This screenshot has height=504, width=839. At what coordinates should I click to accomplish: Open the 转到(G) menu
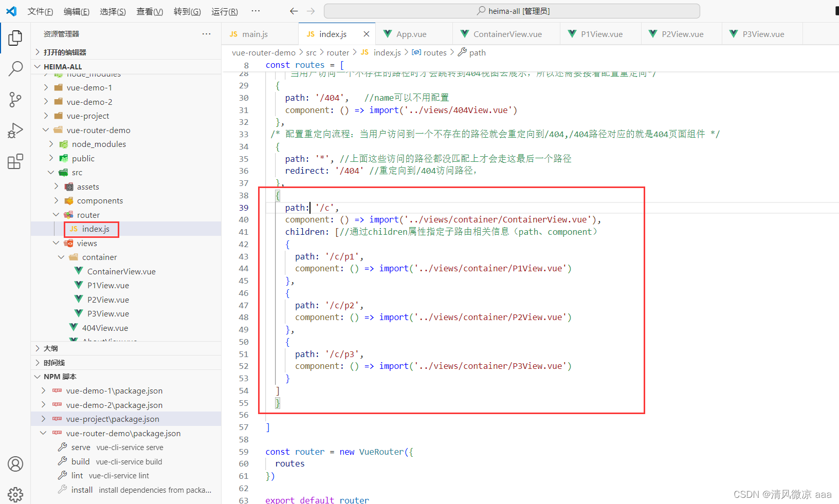(x=187, y=11)
